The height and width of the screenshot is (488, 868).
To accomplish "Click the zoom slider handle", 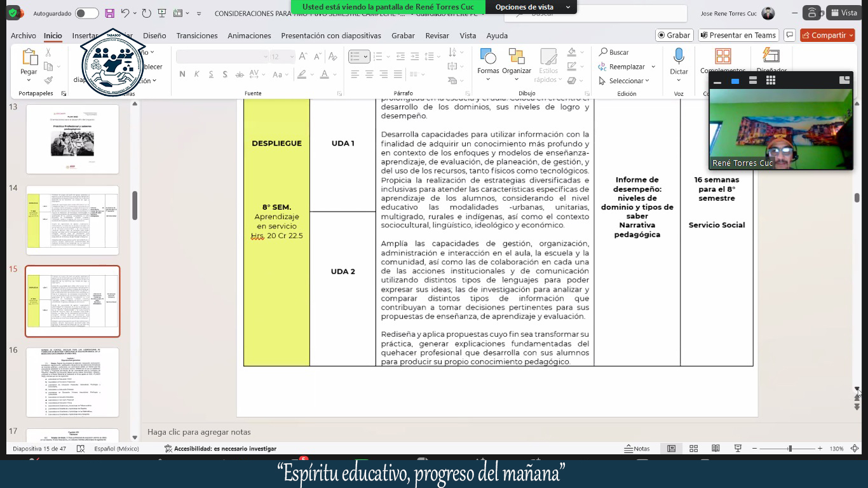I will [790, 449].
